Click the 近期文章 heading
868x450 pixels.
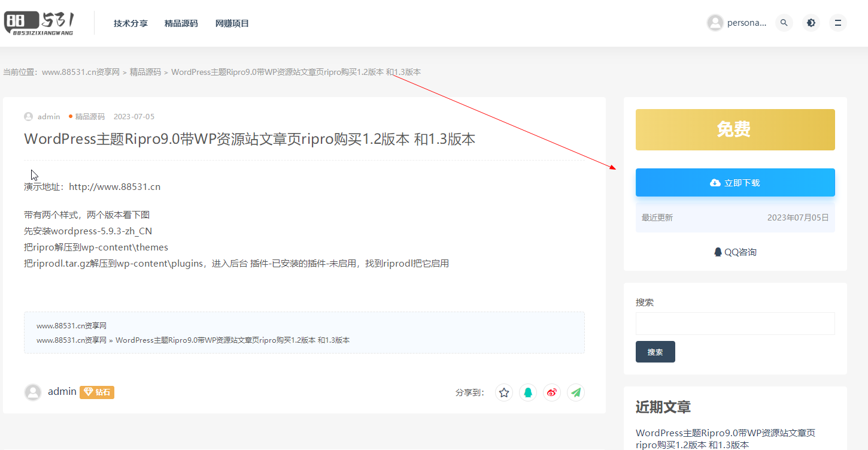663,407
